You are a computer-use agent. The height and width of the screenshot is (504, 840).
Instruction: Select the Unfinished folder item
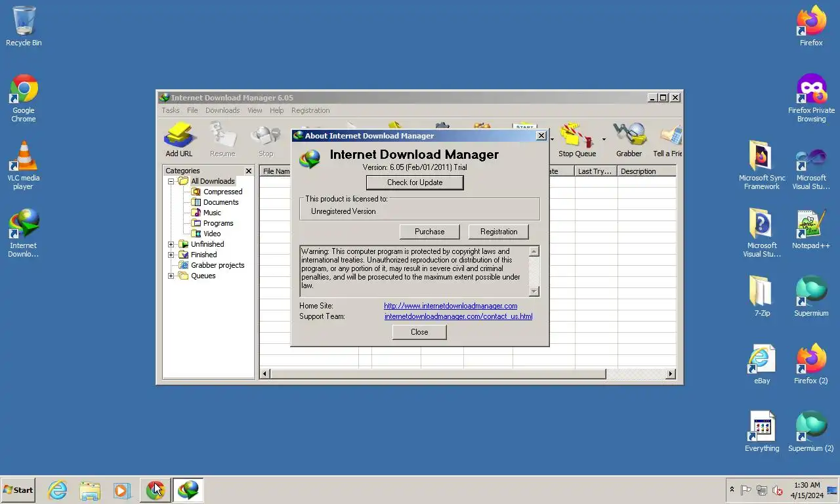pyautogui.click(x=207, y=244)
